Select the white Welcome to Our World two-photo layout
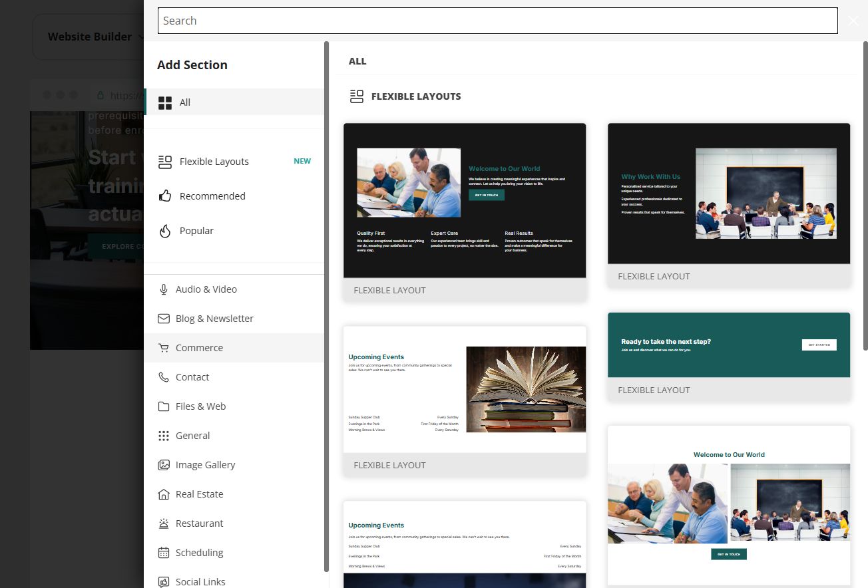This screenshot has width=868, height=588. click(x=729, y=506)
